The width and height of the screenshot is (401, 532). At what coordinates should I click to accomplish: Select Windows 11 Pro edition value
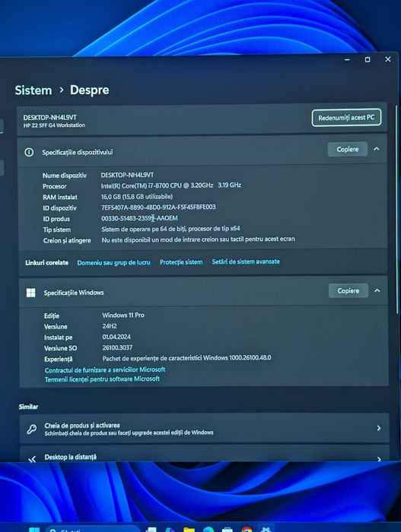(123, 315)
